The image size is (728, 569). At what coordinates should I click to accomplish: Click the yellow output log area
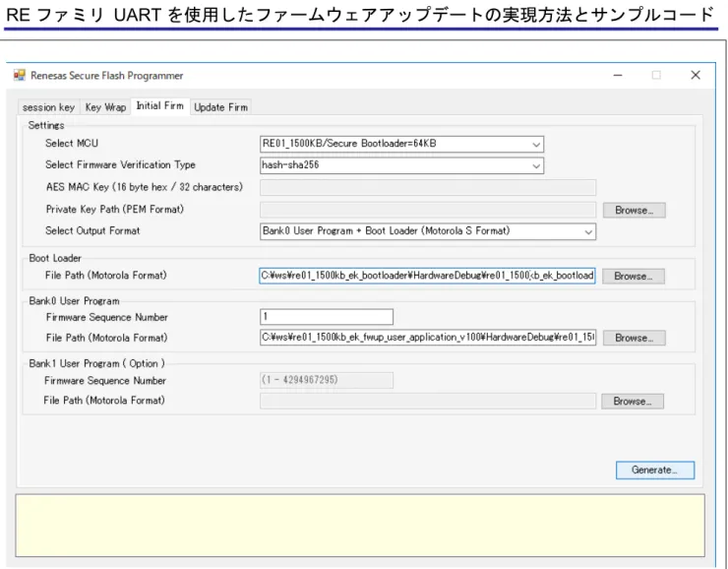pyautogui.click(x=360, y=526)
